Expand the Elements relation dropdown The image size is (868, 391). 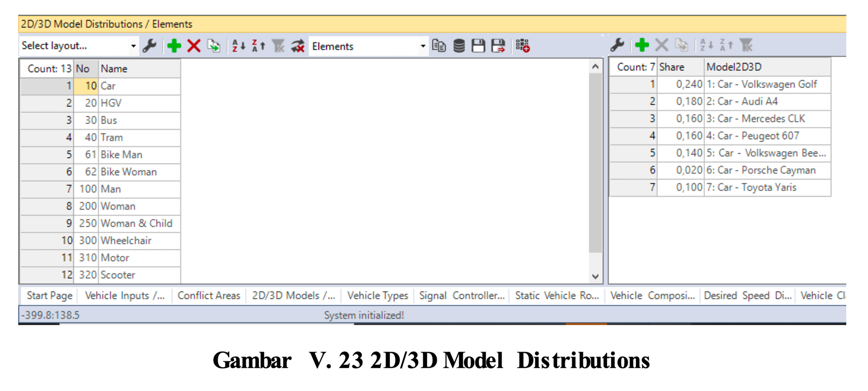click(368, 46)
